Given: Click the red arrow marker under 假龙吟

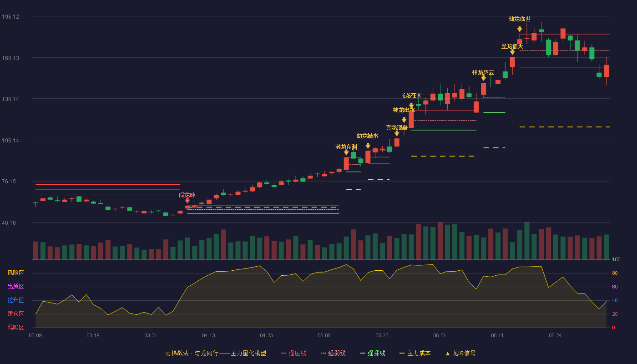Looking at the screenshot, I should 187,201.
